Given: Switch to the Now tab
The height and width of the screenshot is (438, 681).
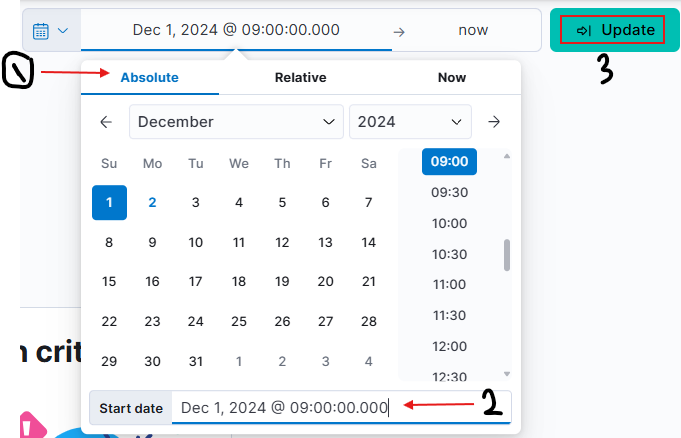Looking at the screenshot, I should [452, 77].
